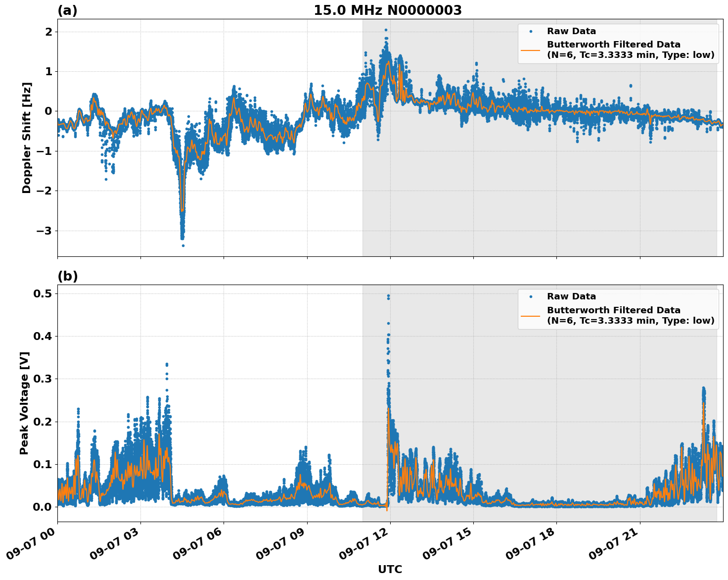
Task: Click the Peak Voltage [V] axis label
Action: pos(24,402)
